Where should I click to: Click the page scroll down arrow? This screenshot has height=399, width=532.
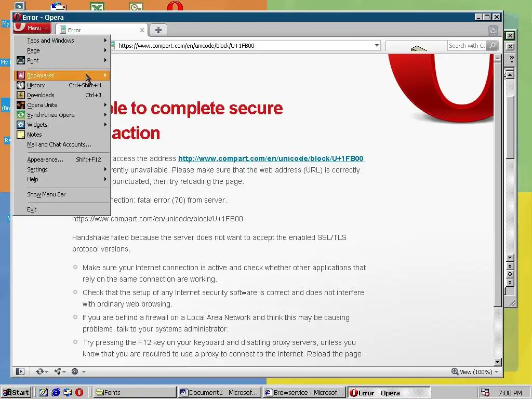497,362
